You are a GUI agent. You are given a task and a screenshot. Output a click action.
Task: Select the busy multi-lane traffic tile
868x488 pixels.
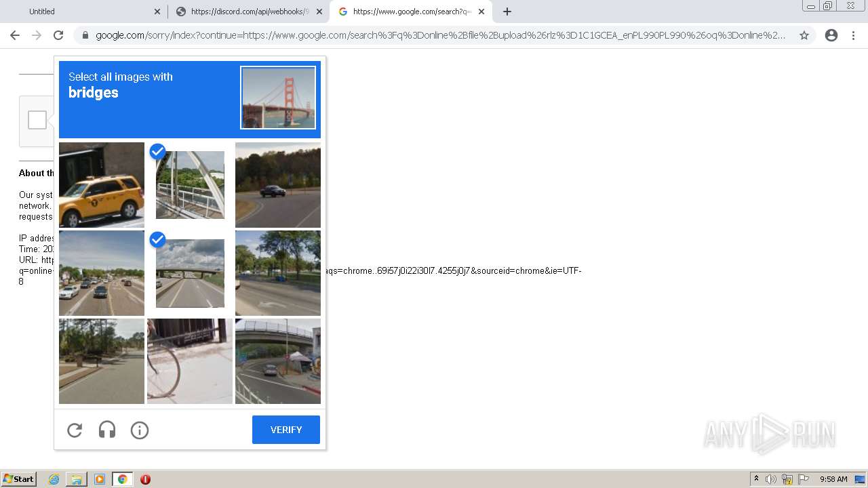click(x=102, y=273)
